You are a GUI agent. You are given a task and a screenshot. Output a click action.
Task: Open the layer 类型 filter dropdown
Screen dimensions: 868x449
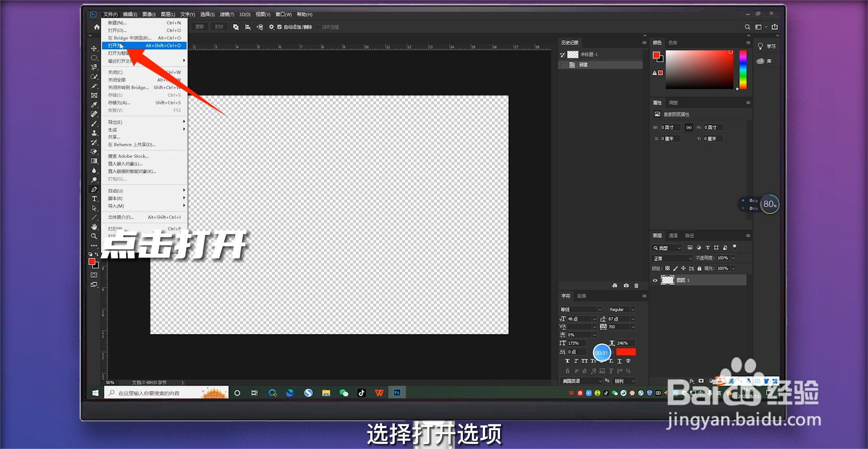point(666,248)
